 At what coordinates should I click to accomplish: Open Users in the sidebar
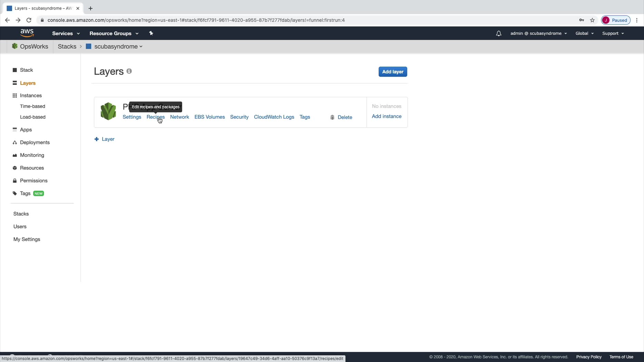click(20, 227)
